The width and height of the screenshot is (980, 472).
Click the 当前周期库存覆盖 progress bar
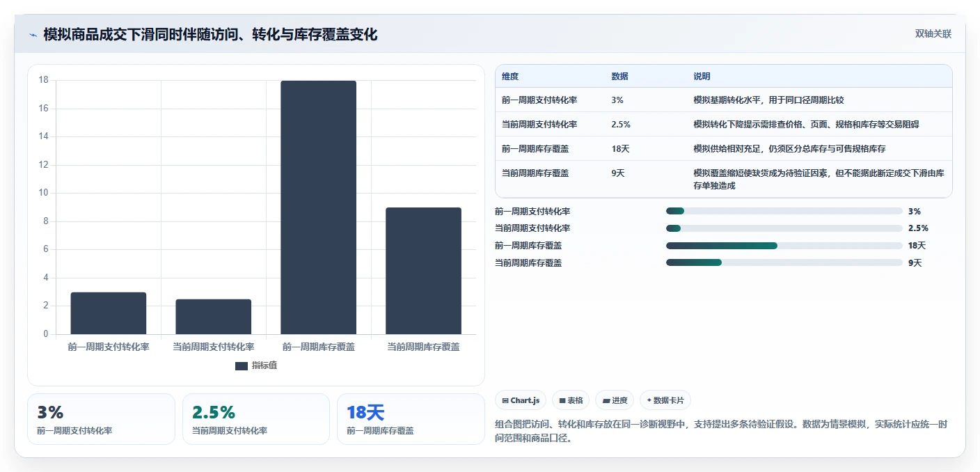pos(784,262)
